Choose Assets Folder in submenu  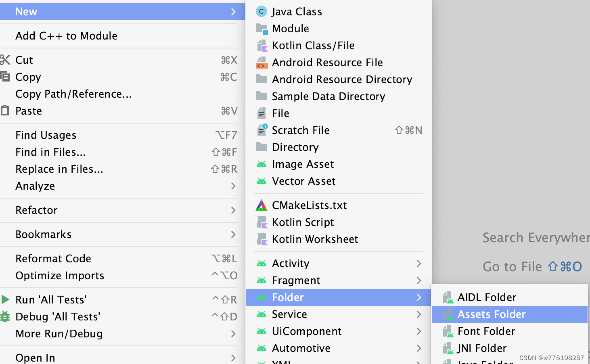(509, 314)
